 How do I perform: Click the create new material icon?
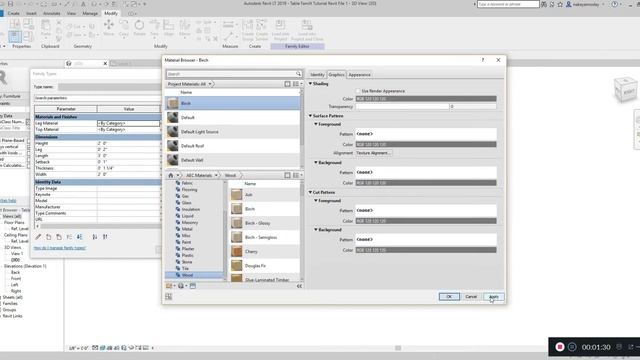pos(182,286)
